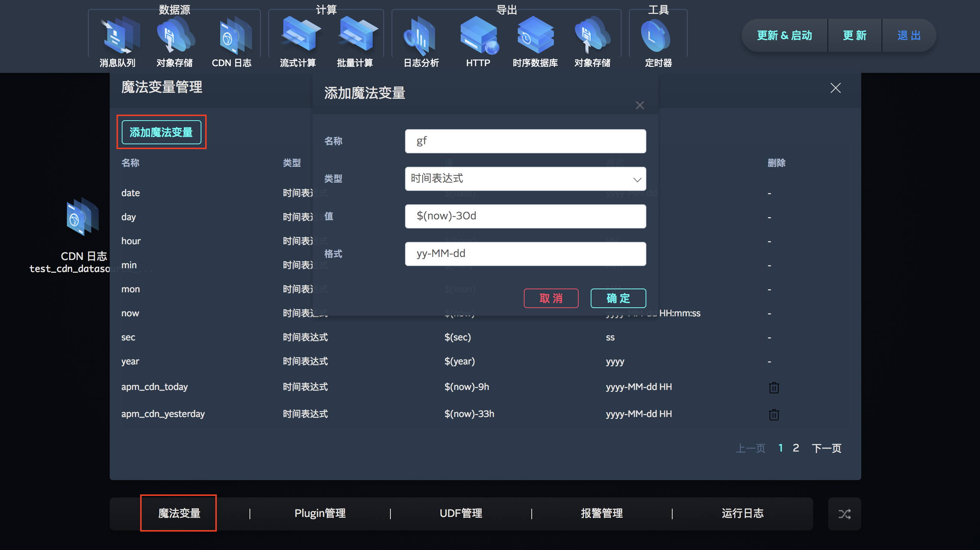Viewport: 980px width, 550px height.
Task: Click 更新 & 启动 button
Action: [785, 35]
